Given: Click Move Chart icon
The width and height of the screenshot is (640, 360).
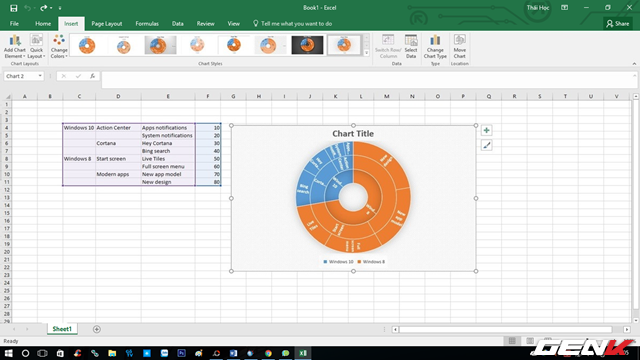Looking at the screenshot, I should click(460, 46).
